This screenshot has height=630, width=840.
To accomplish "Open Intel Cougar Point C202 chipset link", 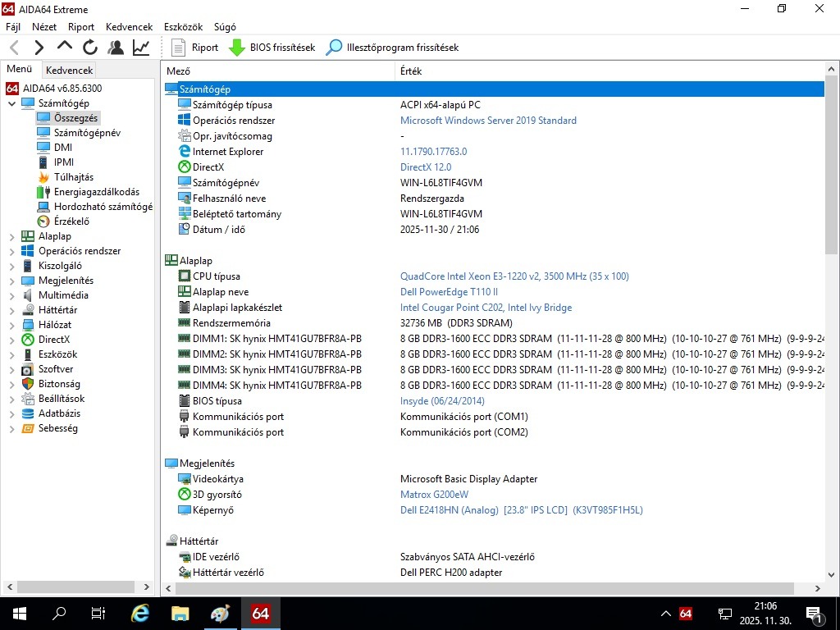I will (486, 308).
